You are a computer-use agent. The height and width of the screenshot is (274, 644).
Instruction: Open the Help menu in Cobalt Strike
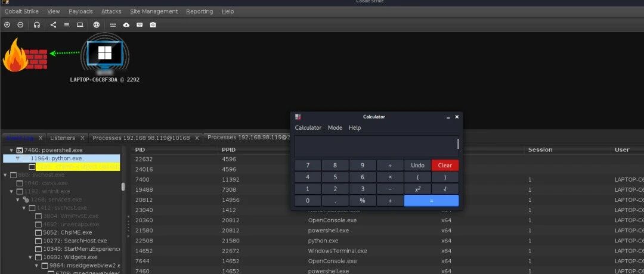coord(228,11)
